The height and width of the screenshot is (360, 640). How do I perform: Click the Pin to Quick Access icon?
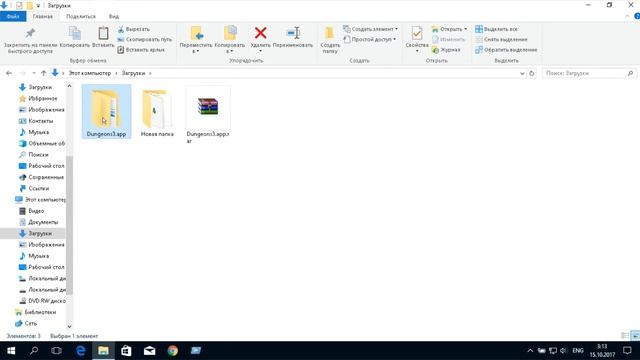(29, 33)
